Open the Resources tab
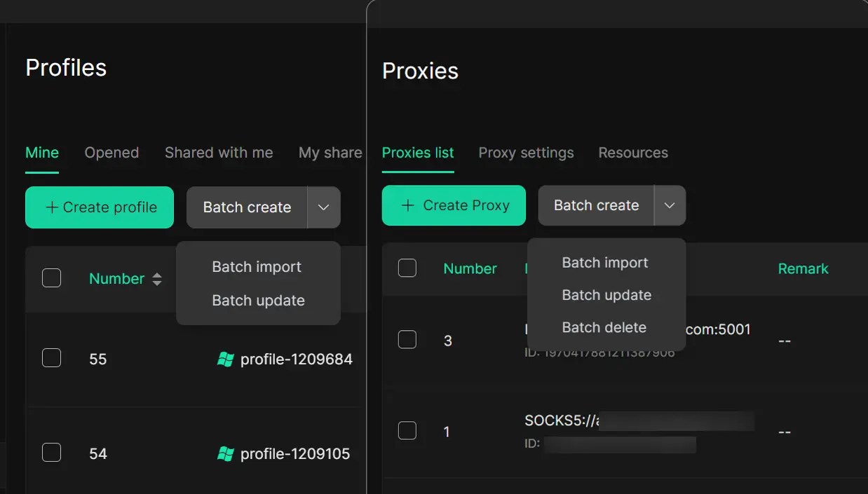This screenshot has width=868, height=494. pyautogui.click(x=632, y=153)
